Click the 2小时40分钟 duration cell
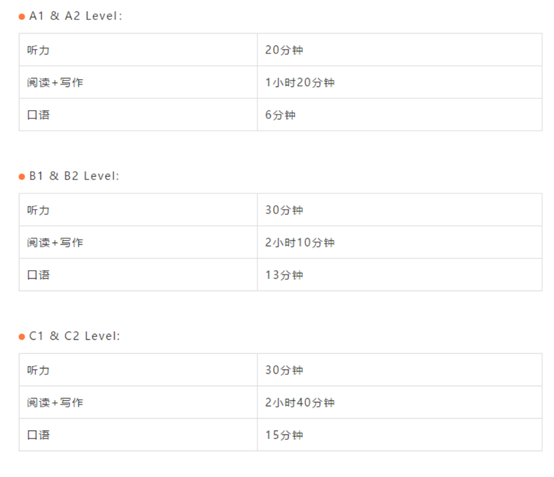 coord(400,402)
